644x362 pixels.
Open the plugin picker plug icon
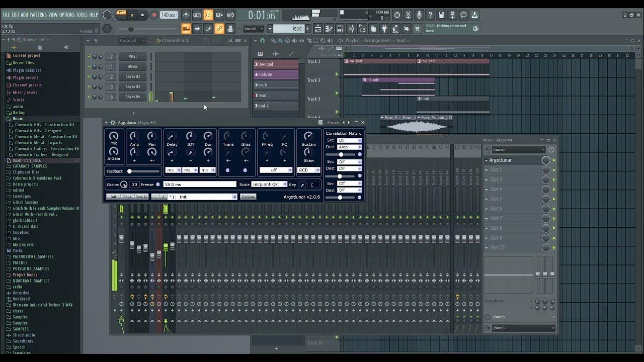[x=385, y=29]
